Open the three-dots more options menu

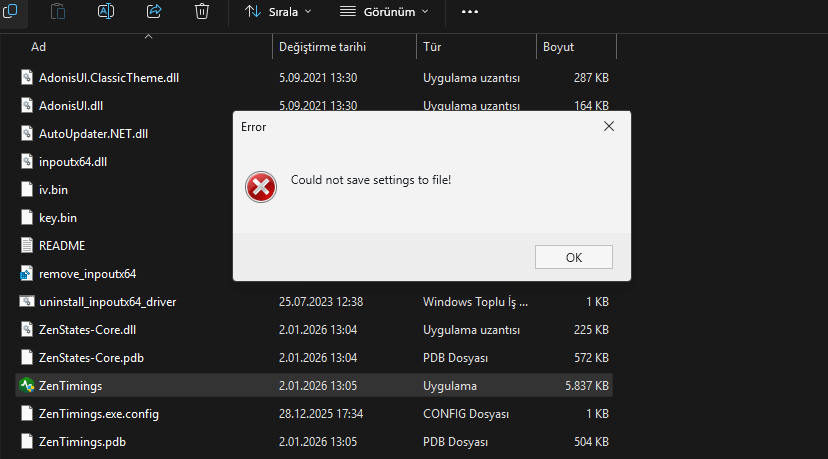[469, 12]
